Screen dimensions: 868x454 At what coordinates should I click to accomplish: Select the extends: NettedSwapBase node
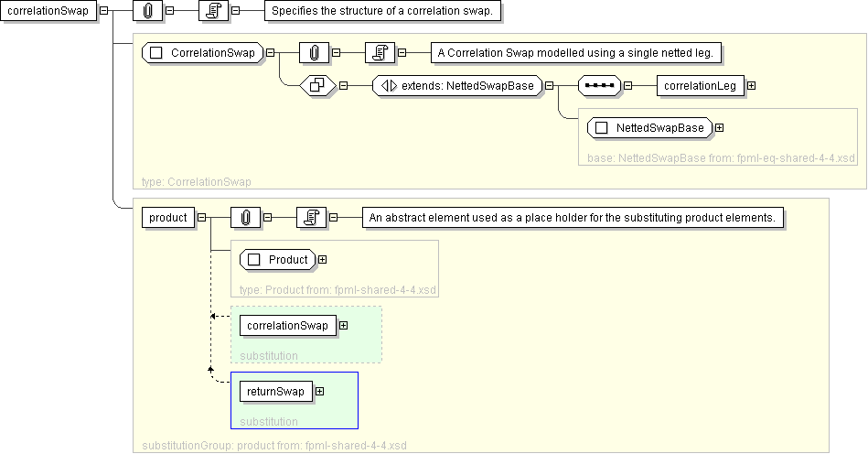[x=457, y=86]
